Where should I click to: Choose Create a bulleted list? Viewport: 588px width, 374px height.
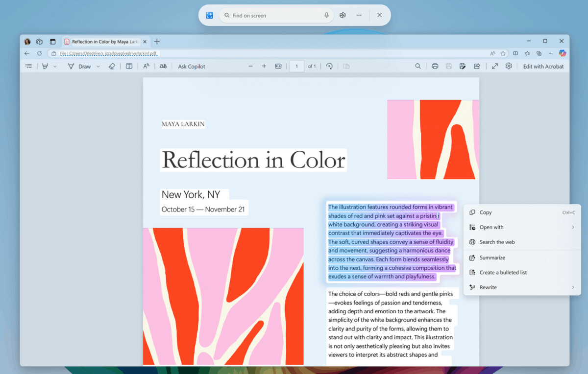(522, 272)
